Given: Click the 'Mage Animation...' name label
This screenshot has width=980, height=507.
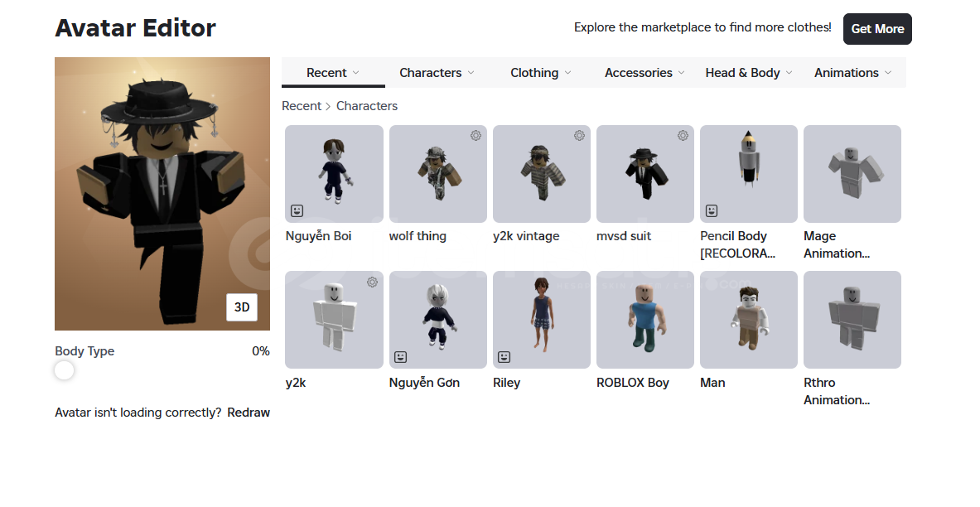Looking at the screenshot, I should click(x=837, y=244).
